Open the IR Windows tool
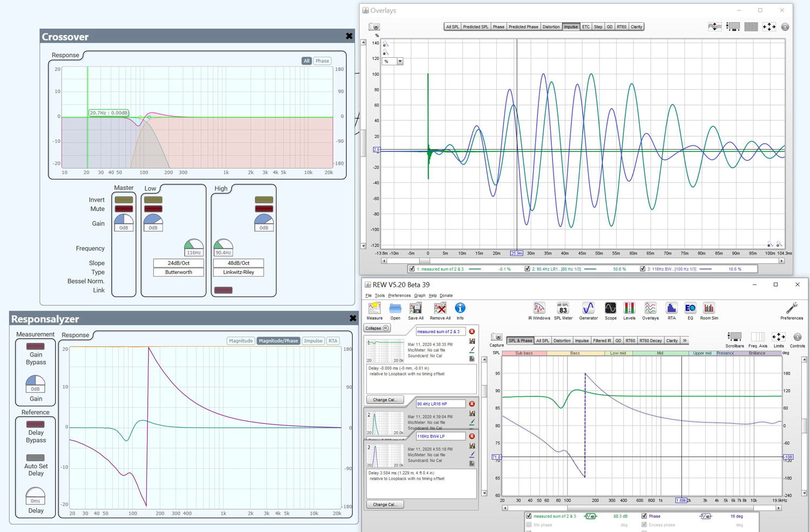This screenshot has width=810, height=532. [539, 308]
